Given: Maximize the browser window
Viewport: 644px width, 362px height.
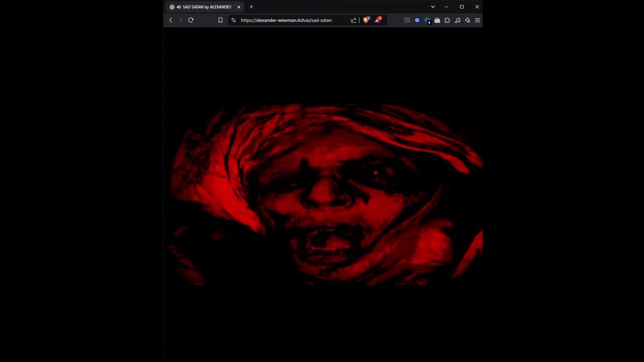Looking at the screenshot, I should 461,7.
